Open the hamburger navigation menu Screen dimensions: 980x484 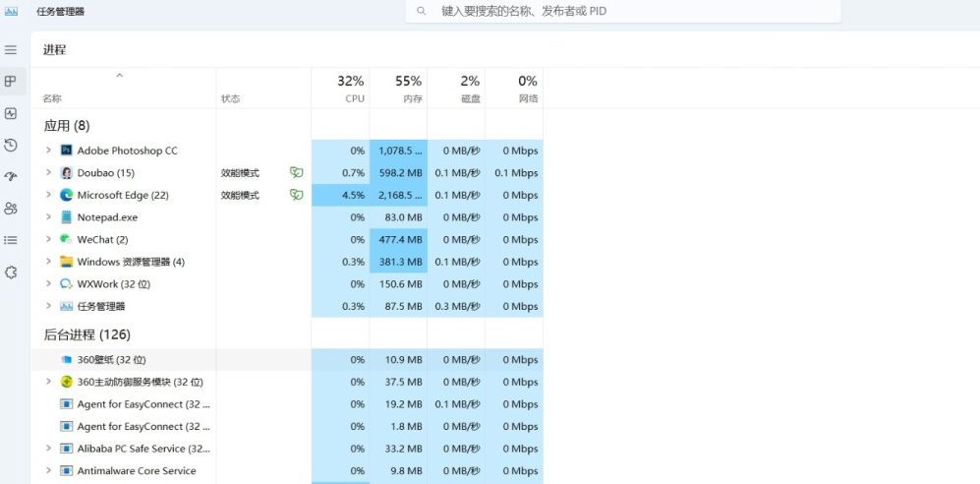click(11, 49)
